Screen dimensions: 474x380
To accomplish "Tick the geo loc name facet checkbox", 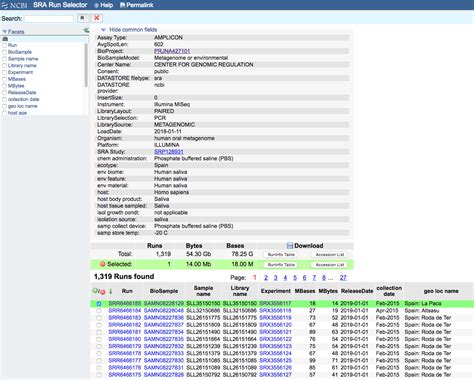I will (5, 106).
